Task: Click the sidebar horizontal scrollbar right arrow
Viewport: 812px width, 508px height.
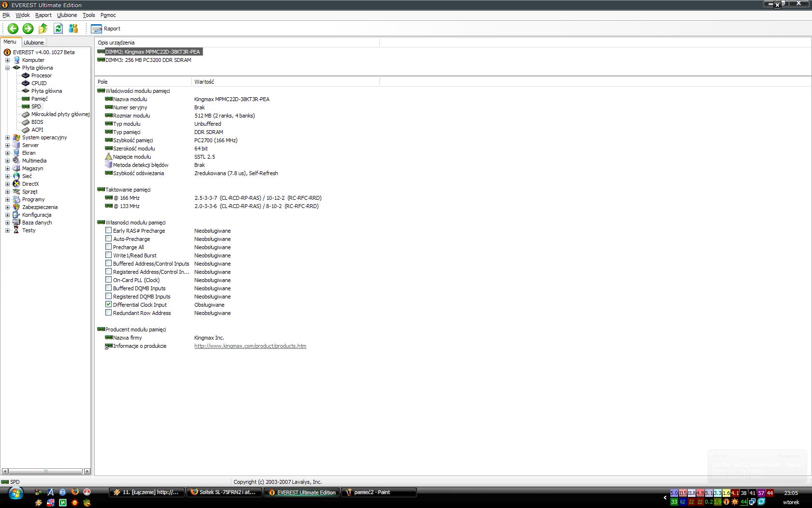Action: pos(87,471)
